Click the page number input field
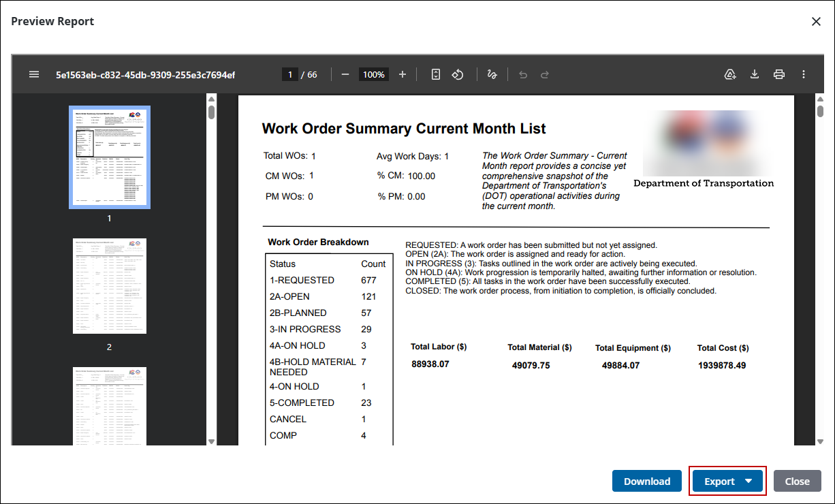 click(x=290, y=75)
